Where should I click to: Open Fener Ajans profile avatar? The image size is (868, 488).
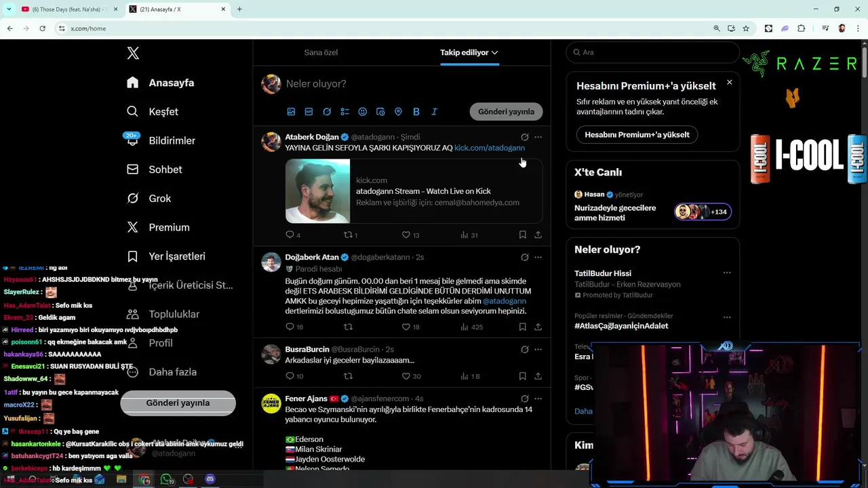[x=271, y=403]
